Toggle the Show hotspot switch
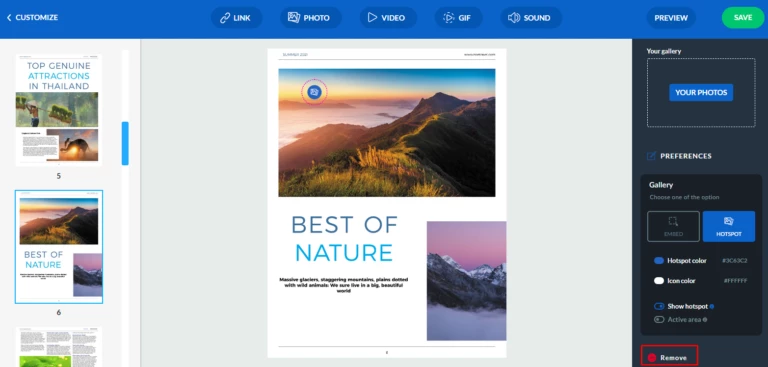Viewport: 768px width, 367px height. coord(659,306)
